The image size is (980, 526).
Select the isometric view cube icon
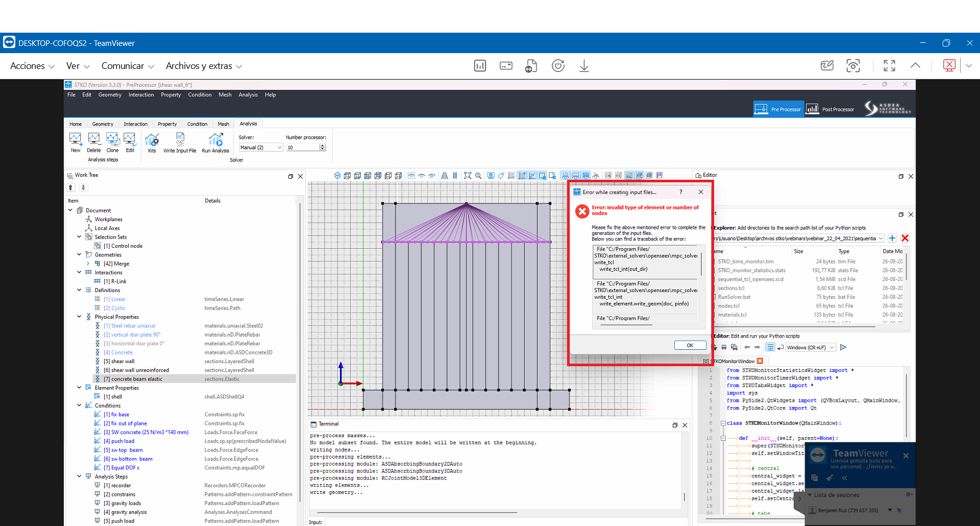pyautogui.click(x=337, y=176)
